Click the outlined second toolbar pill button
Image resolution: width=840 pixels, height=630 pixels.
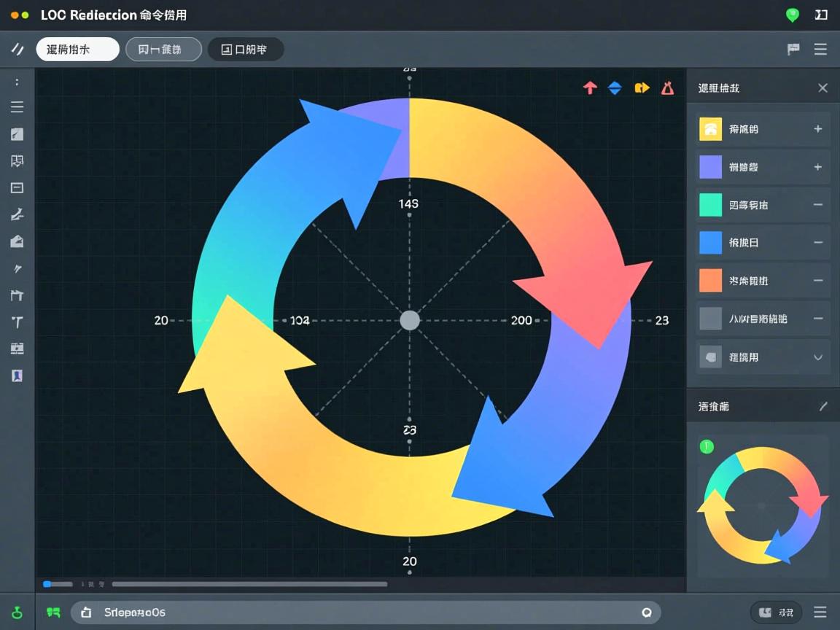pyautogui.click(x=163, y=50)
